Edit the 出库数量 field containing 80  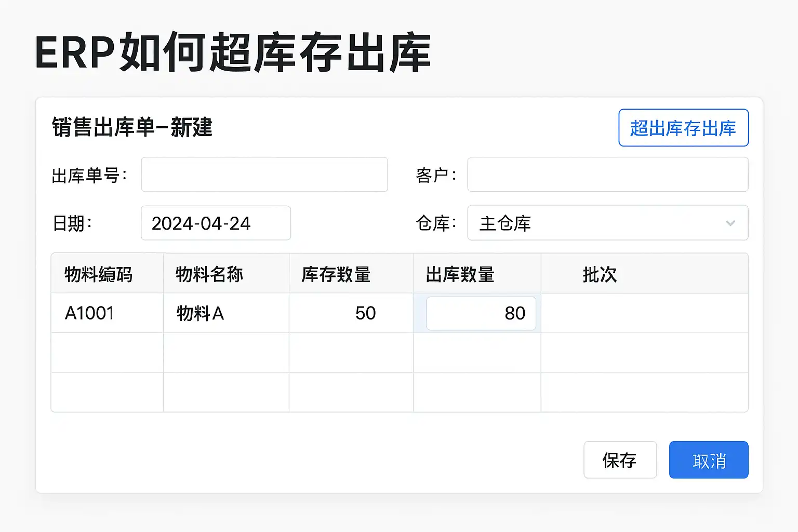click(x=481, y=313)
